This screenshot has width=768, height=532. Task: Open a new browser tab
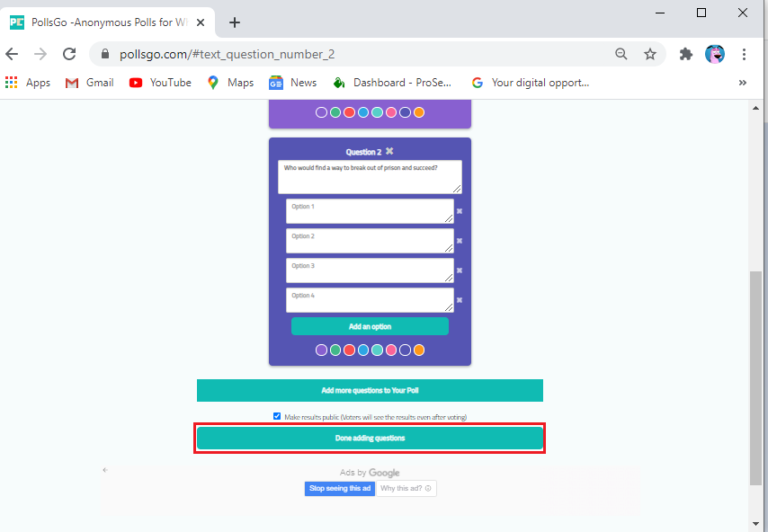coord(235,22)
